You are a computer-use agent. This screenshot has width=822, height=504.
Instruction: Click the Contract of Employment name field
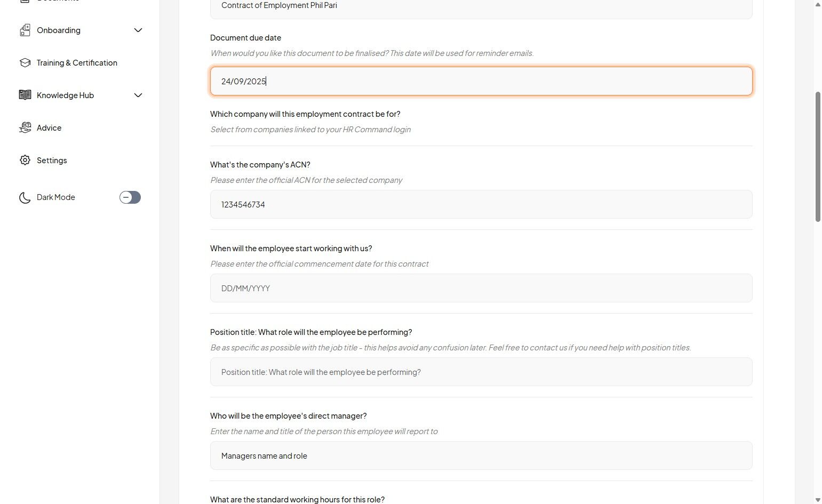tap(481, 7)
